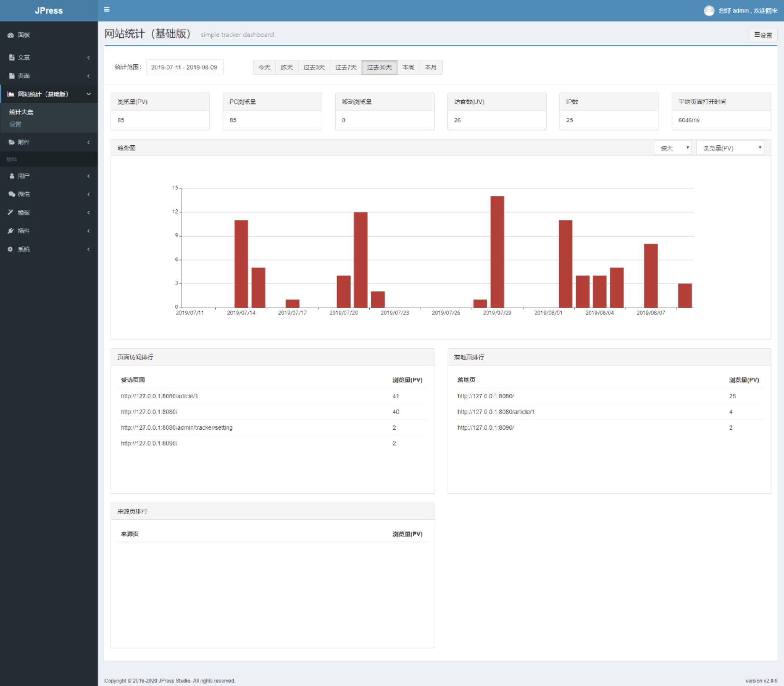Click the JPress logo link

49,10
